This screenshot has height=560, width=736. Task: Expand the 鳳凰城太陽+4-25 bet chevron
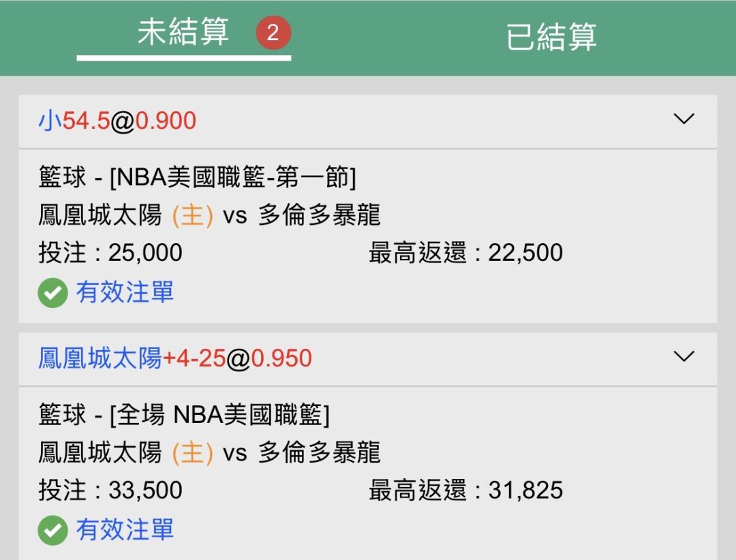click(684, 356)
